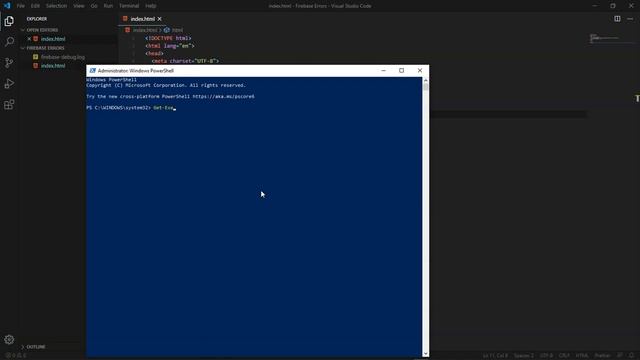The height and width of the screenshot is (360, 640).
Task: Click the meta charset code line
Action: [x=185, y=61]
